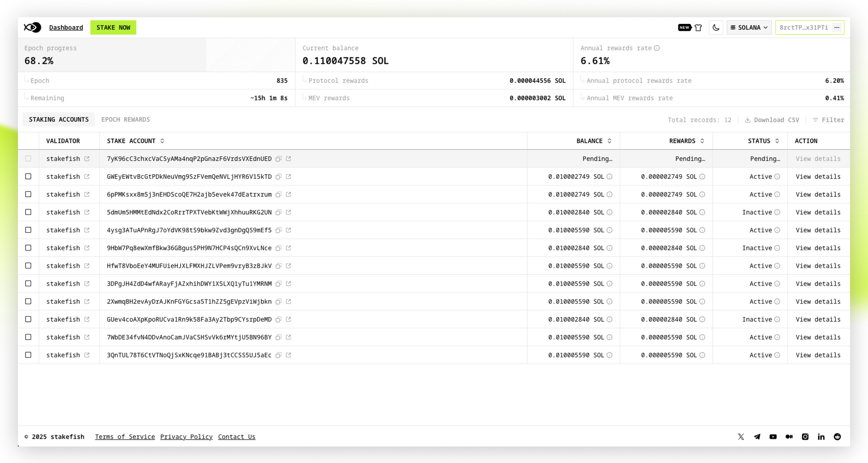The image size is (868, 463).
Task: Tick checkbox for HfwT8VboEeY4 account
Action: click(x=28, y=266)
